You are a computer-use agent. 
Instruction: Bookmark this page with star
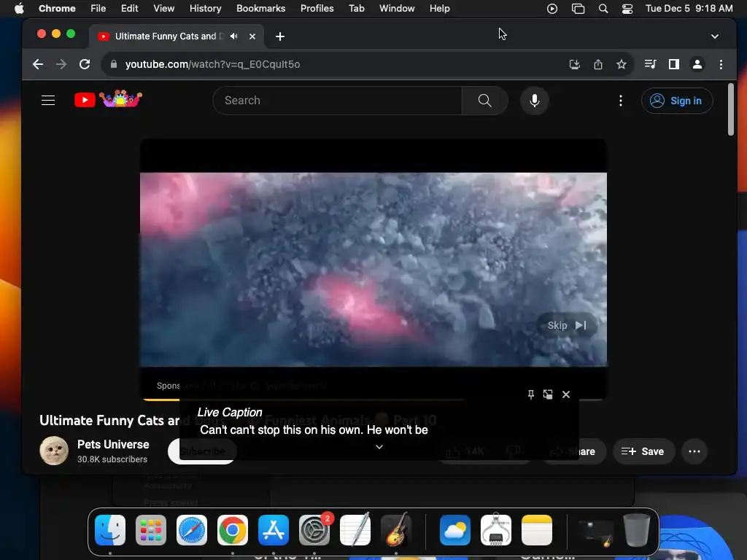(622, 64)
